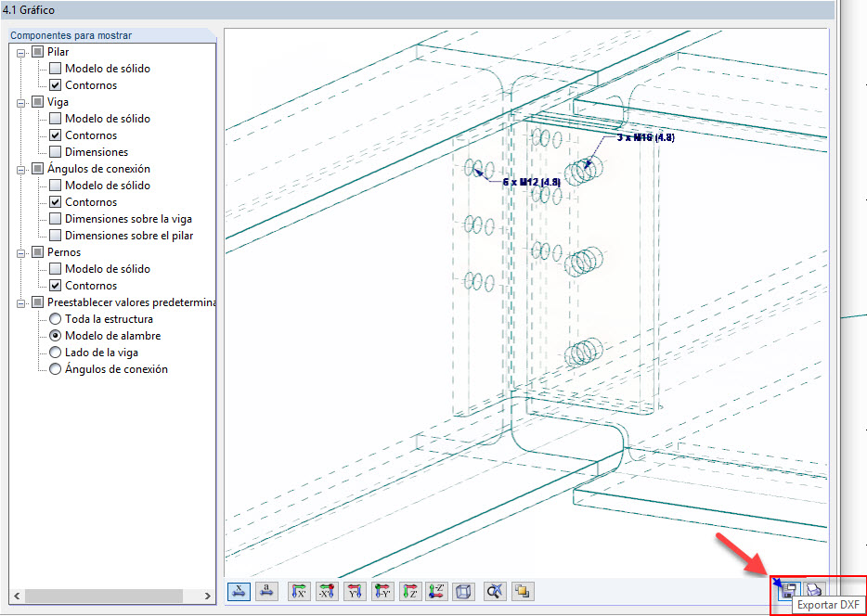Toggle the Viga group checkbox
The width and height of the screenshot is (867, 616).
click(x=38, y=102)
